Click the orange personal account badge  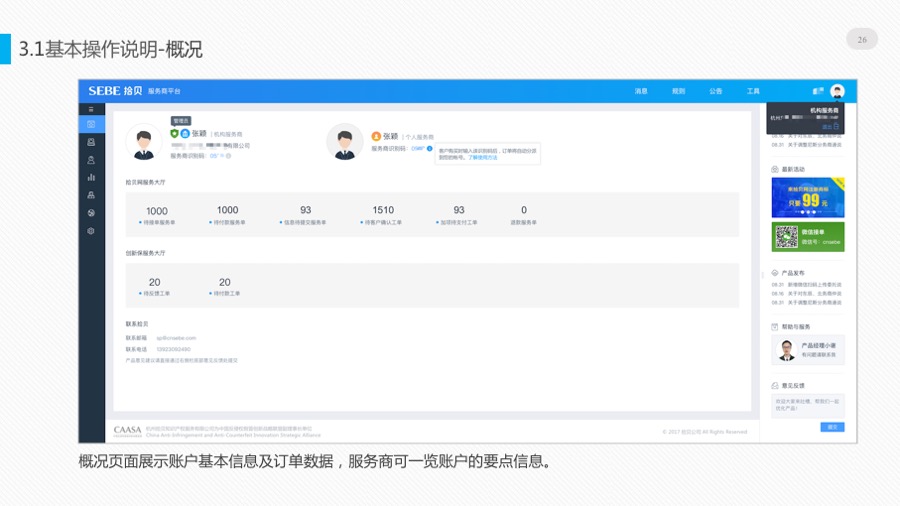(376, 137)
